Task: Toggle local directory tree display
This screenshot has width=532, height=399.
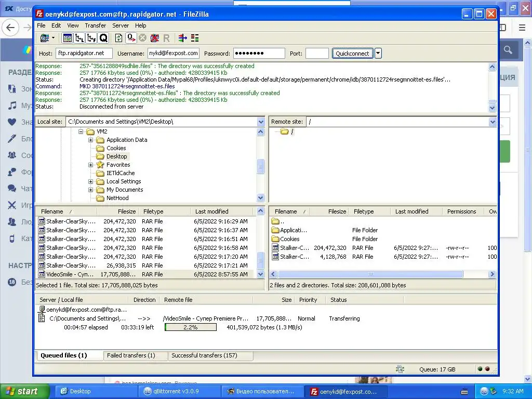Action: [x=79, y=38]
